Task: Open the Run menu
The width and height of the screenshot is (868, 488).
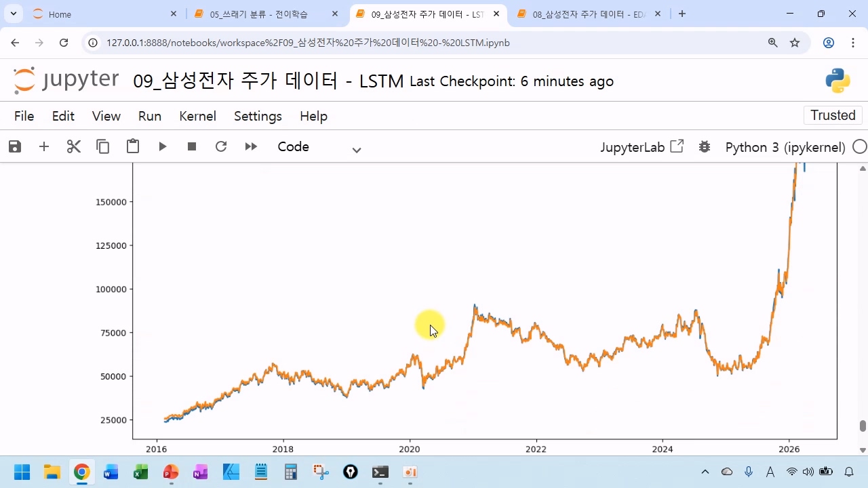Action: click(x=150, y=116)
